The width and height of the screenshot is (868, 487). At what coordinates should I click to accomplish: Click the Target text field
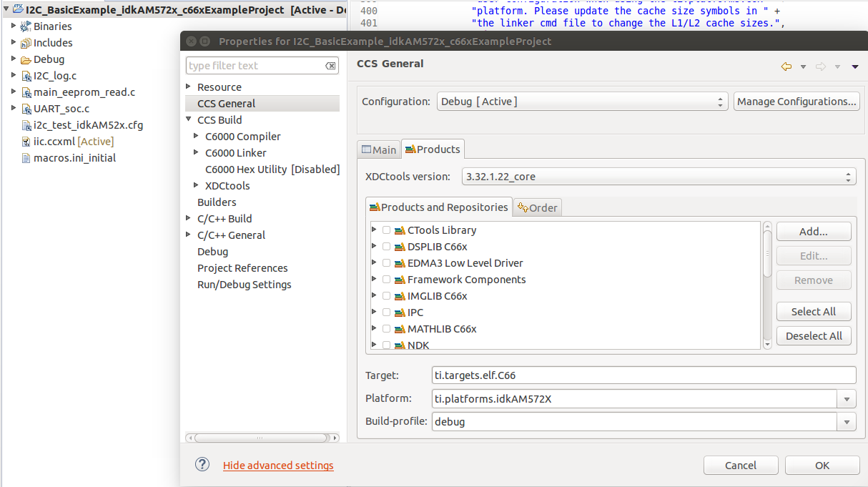643,375
